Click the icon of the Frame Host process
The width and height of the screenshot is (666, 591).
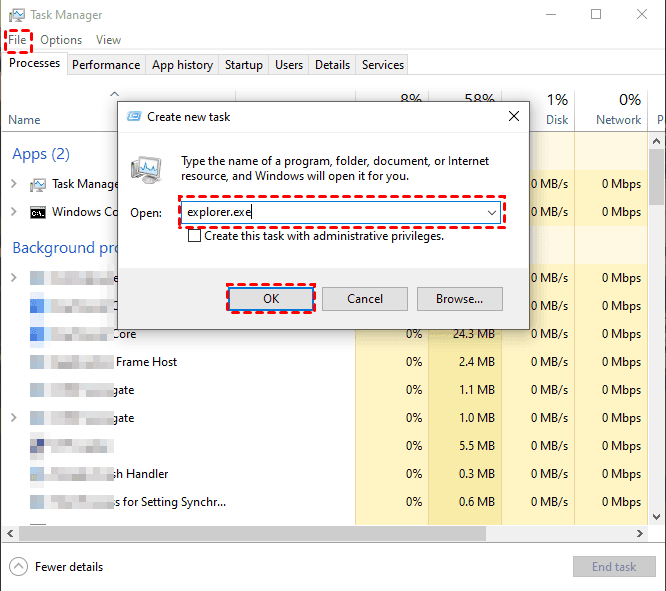coord(37,362)
